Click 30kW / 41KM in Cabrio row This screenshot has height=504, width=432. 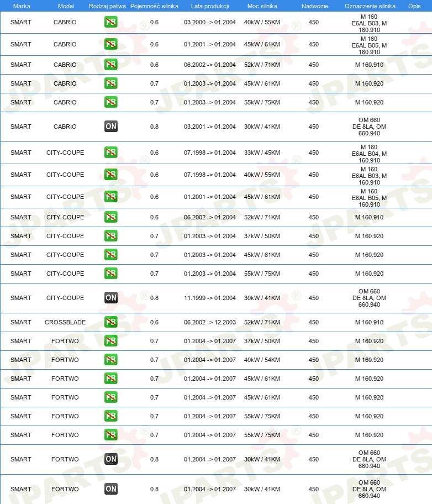[x=262, y=127]
